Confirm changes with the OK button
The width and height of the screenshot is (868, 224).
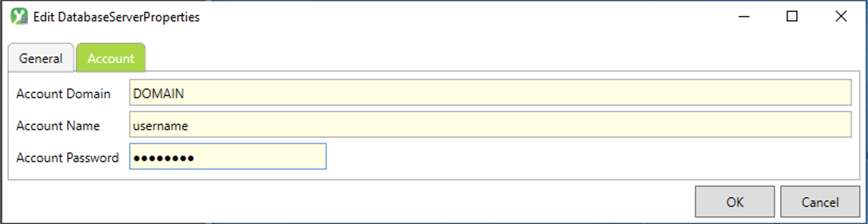(735, 202)
